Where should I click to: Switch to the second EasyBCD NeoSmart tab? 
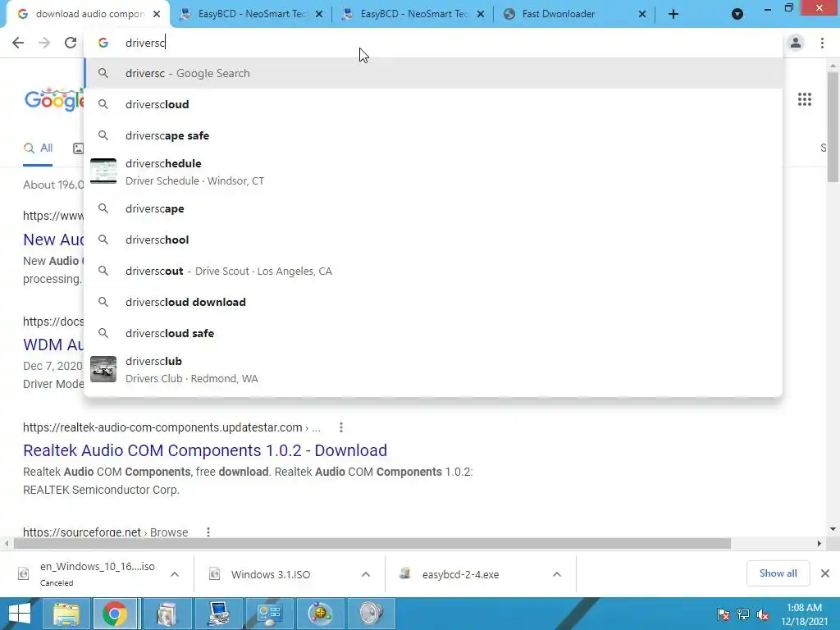(412, 14)
